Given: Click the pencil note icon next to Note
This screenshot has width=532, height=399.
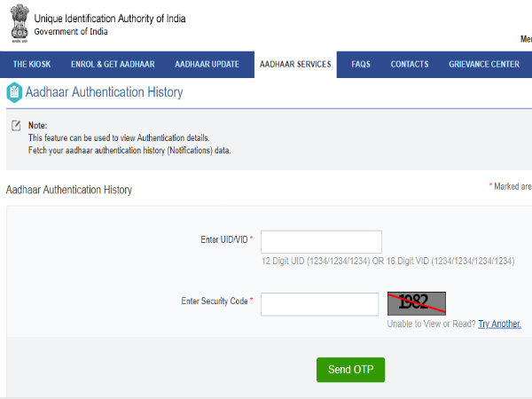Looking at the screenshot, I should coord(16,126).
